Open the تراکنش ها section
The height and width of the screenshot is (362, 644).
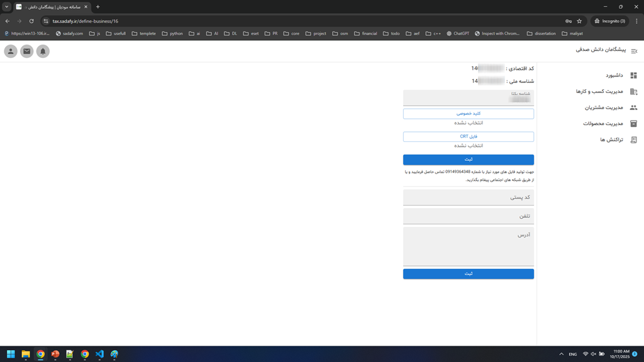pos(613,140)
